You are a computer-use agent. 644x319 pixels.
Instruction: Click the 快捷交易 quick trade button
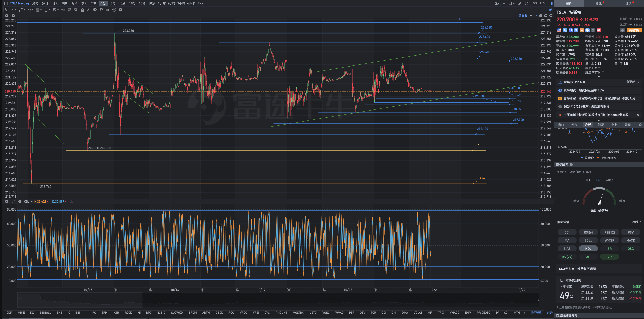(634, 30)
